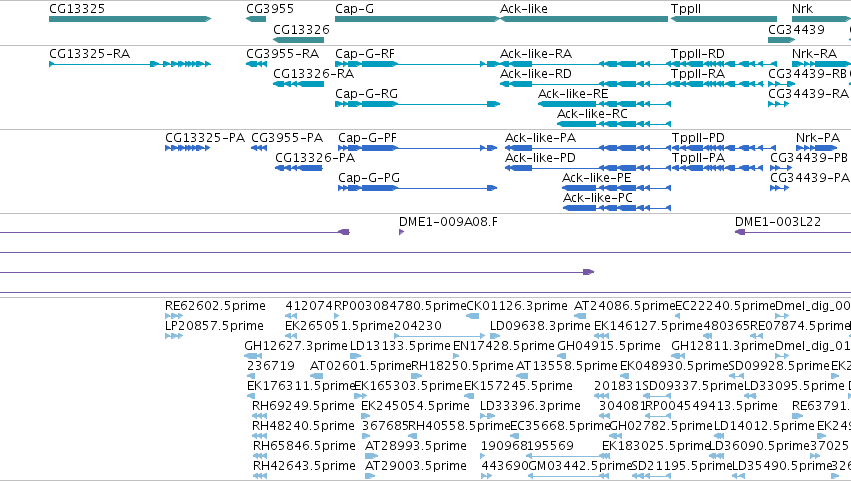Select the Cap-G-PG protein label
Screen dimensions: 851x481
tap(369, 178)
